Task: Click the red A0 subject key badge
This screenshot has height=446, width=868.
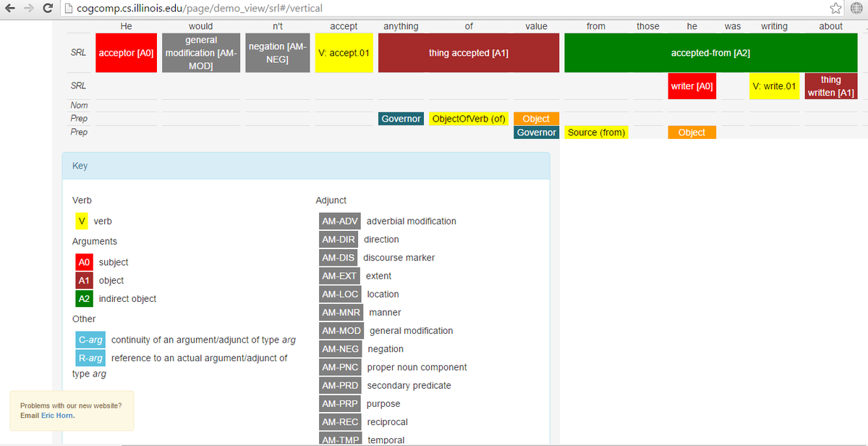Action: pos(84,262)
